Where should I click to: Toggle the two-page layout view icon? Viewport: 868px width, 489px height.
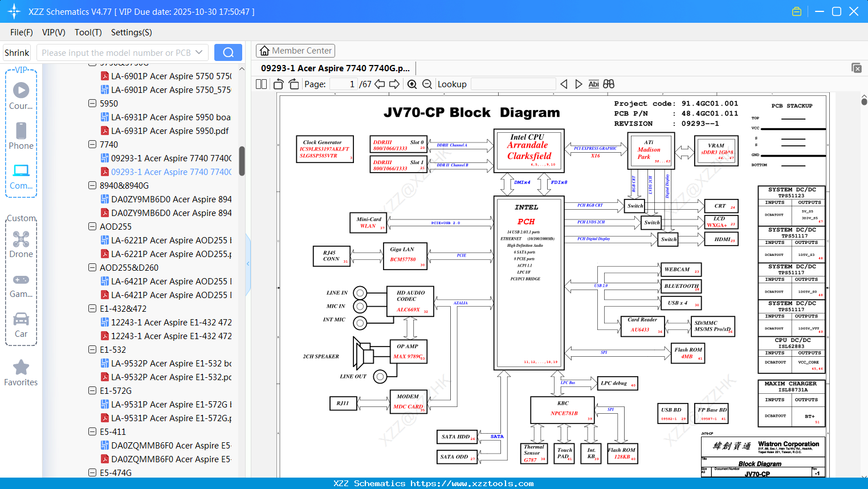262,84
